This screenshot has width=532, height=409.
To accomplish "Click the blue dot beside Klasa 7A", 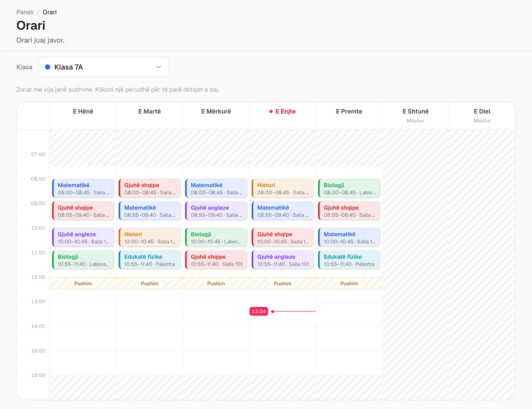I will click(48, 67).
